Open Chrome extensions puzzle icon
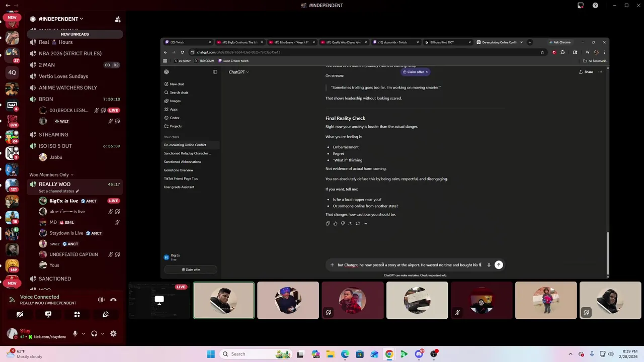Viewport: 644px width, 362px height. (562, 52)
